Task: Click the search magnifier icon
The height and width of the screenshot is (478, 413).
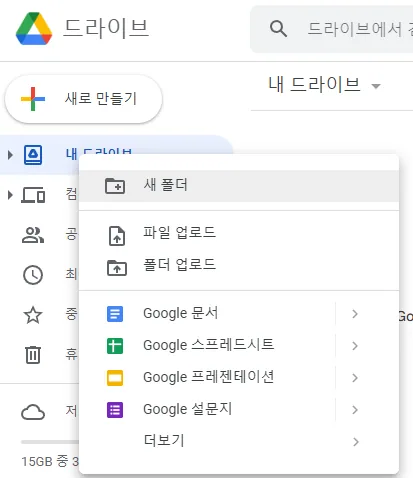Action: [278, 29]
